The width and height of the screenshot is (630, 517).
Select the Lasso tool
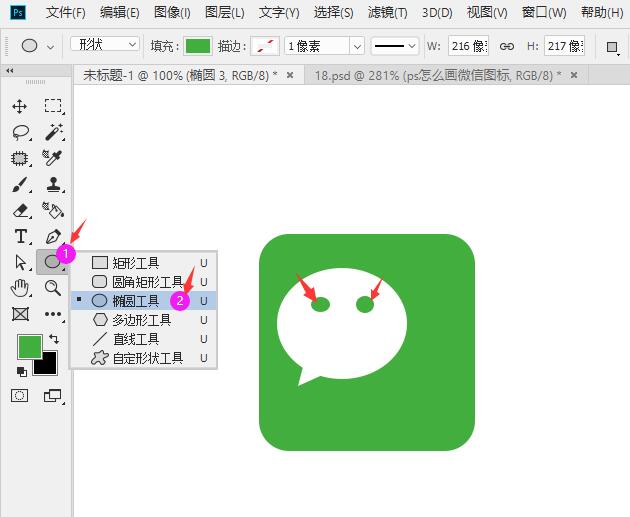(x=21, y=132)
